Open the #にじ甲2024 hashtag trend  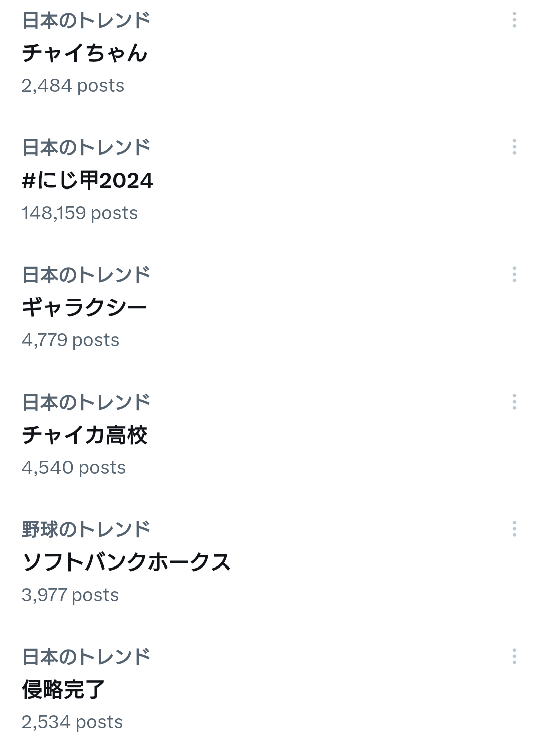[x=87, y=180]
